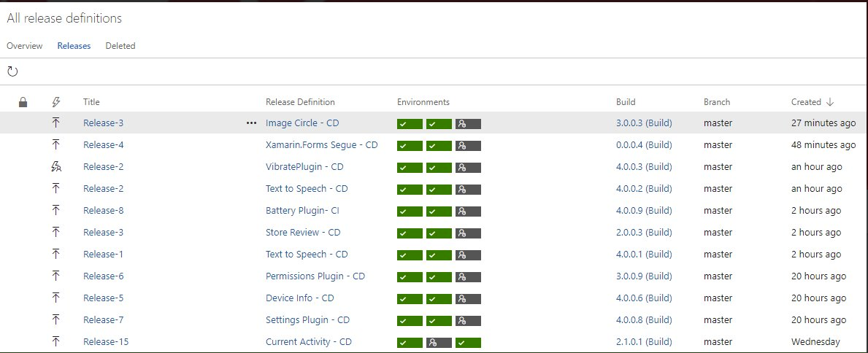Image resolution: width=868 pixels, height=353 pixels.
Task: Click the Release Definition column header
Action: point(300,102)
